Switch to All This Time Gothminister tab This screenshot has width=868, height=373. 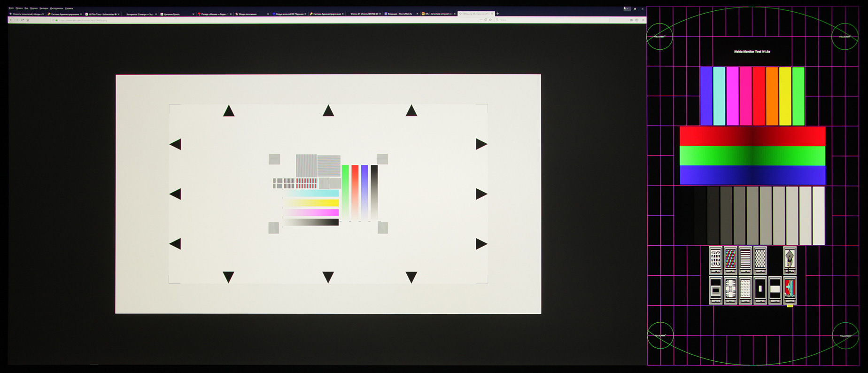click(102, 14)
